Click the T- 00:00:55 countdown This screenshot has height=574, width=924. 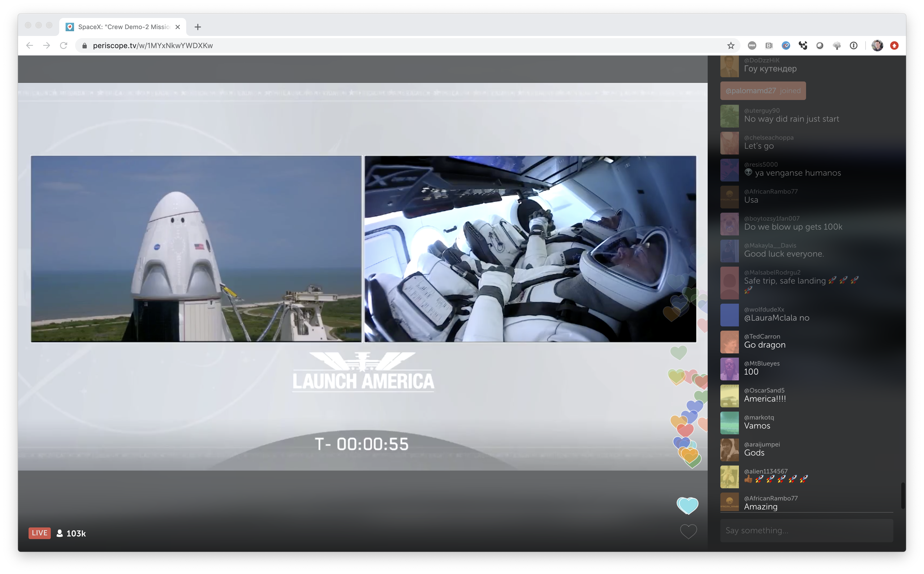click(x=361, y=444)
